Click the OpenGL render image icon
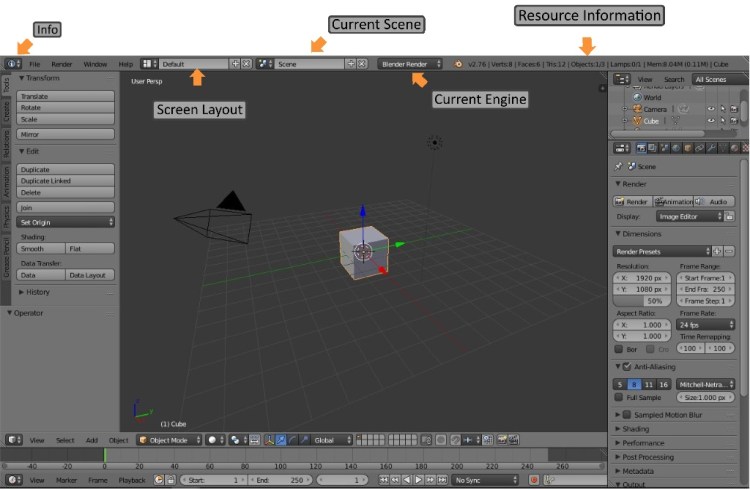This screenshot has height=490, width=750. (502, 440)
